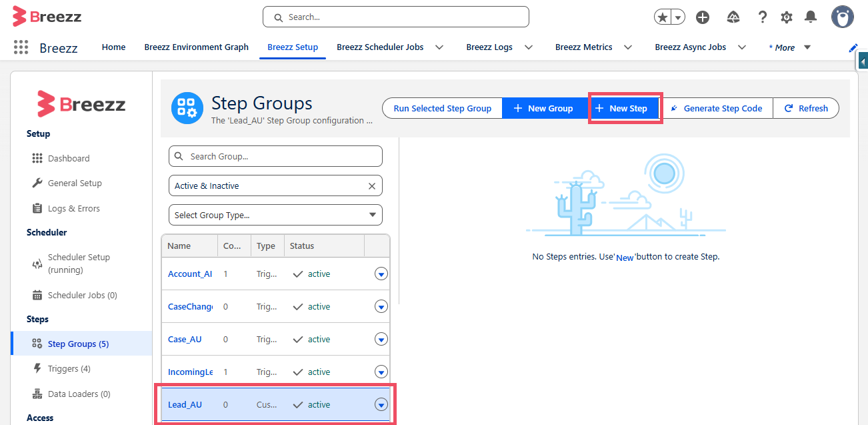Click Run Selected Step Group button
The height and width of the screenshot is (425, 868).
442,109
